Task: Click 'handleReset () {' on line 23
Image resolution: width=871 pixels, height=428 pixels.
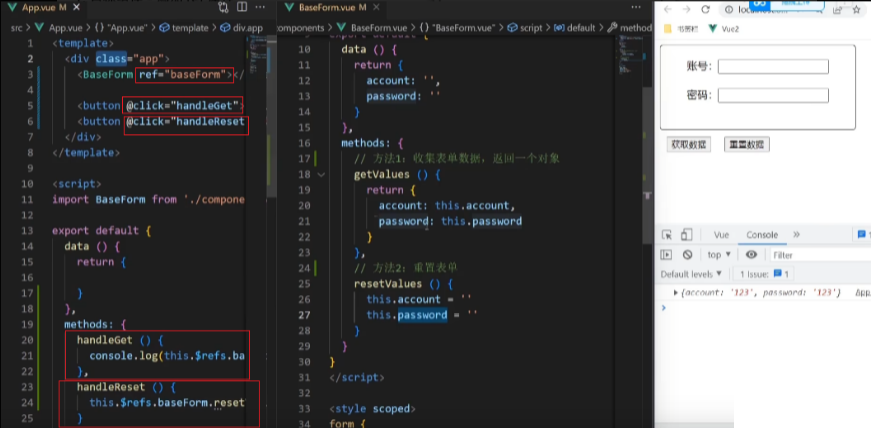Action: pyautogui.click(x=126, y=386)
